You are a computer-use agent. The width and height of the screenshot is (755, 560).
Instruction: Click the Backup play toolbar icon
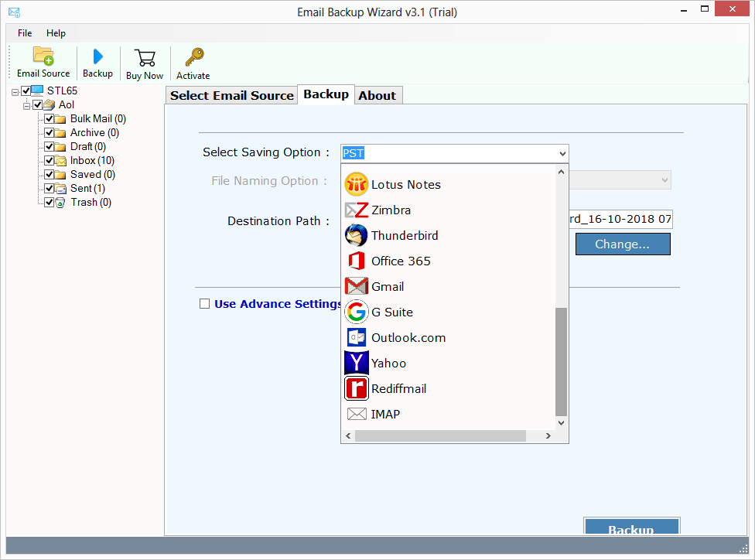point(97,56)
